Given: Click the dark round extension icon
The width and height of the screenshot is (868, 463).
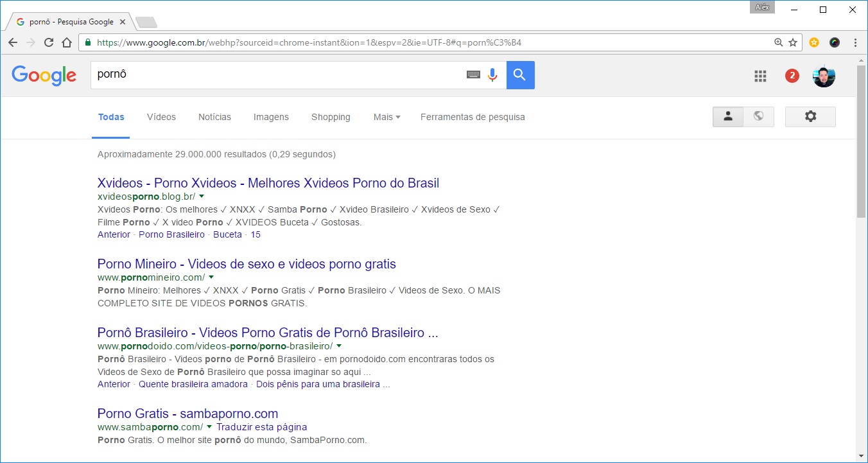Looking at the screenshot, I should 835,42.
